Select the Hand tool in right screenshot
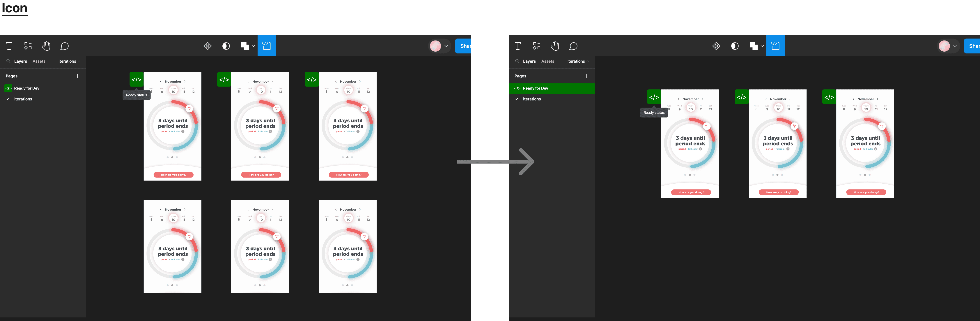The height and width of the screenshot is (321, 980). tap(555, 46)
